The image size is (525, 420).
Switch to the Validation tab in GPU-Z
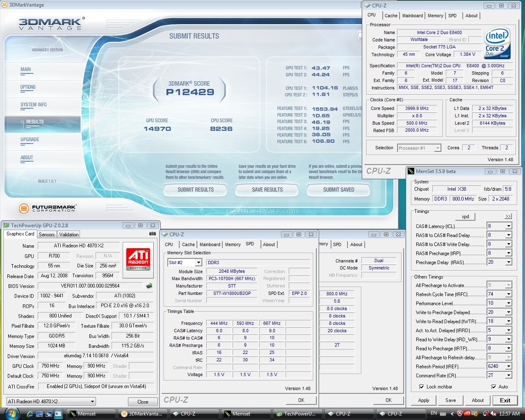point(69,235)
